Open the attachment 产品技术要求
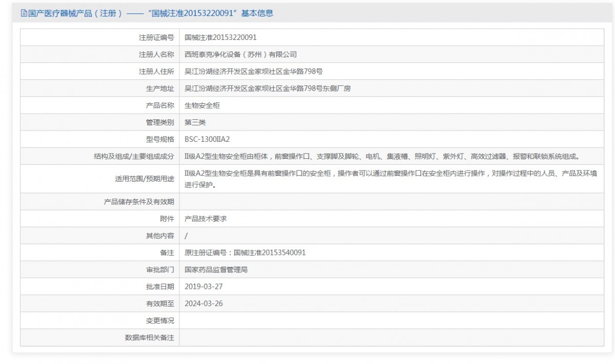This screenshot has width=615, height=364. click(x=206, y=219)
